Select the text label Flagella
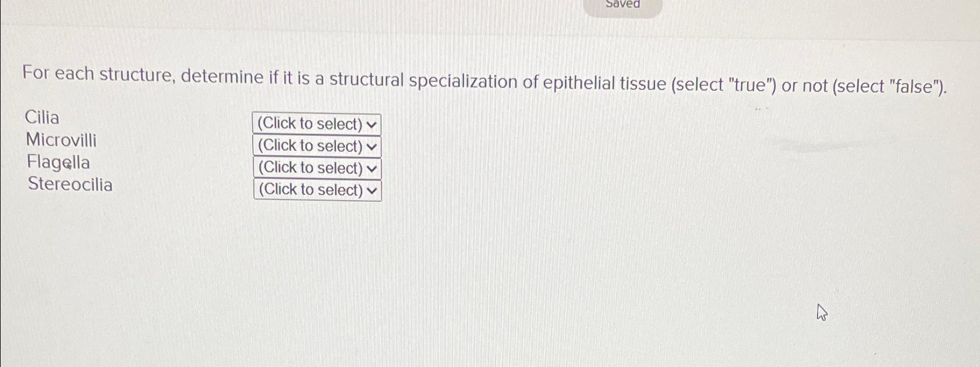The height and width of the screenshot is (367, 980). 58,163
